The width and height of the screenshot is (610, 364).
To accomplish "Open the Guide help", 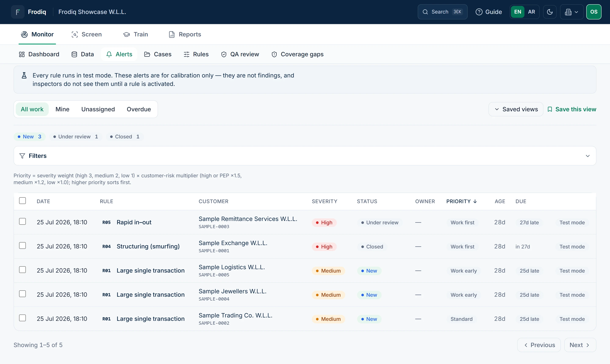I will point(488,12).
